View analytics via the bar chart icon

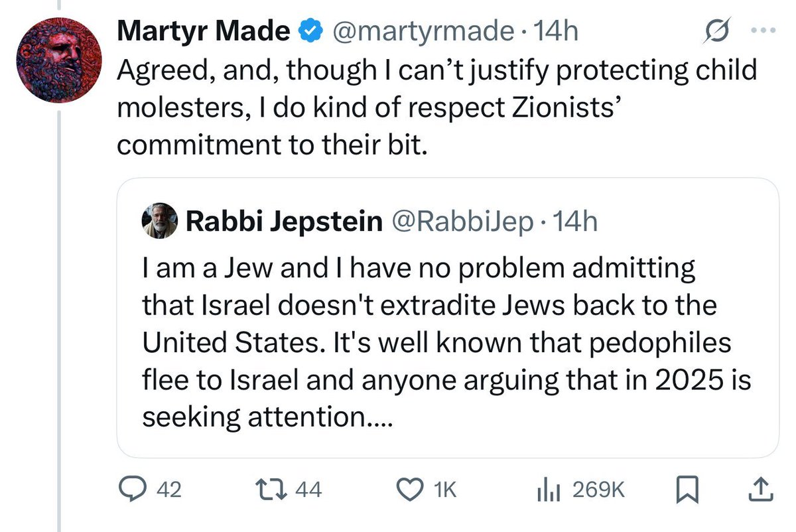tap(549, 490)
